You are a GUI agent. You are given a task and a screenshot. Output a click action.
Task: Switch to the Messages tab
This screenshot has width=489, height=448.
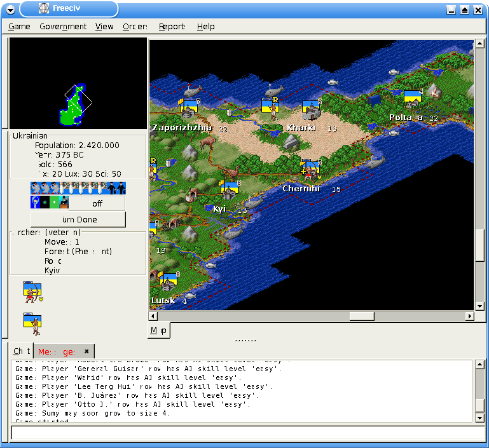57,352
